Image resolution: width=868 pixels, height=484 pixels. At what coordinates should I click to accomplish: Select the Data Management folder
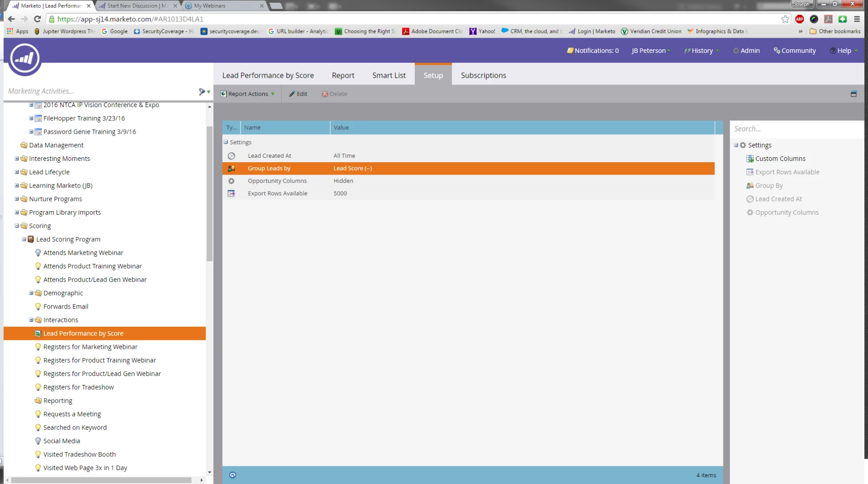(56, 145)
